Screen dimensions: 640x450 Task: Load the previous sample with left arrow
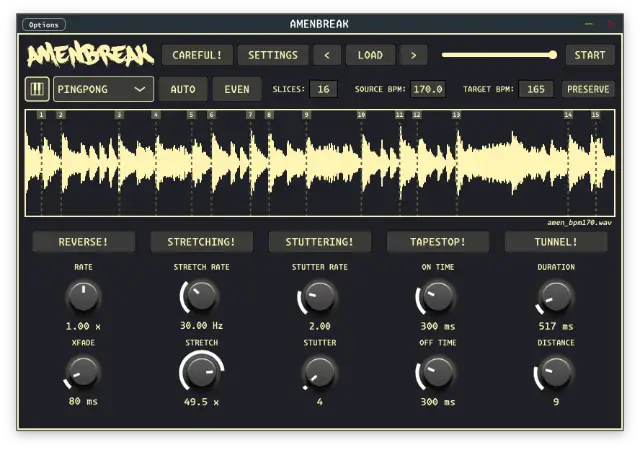click(x=326, y=55)
